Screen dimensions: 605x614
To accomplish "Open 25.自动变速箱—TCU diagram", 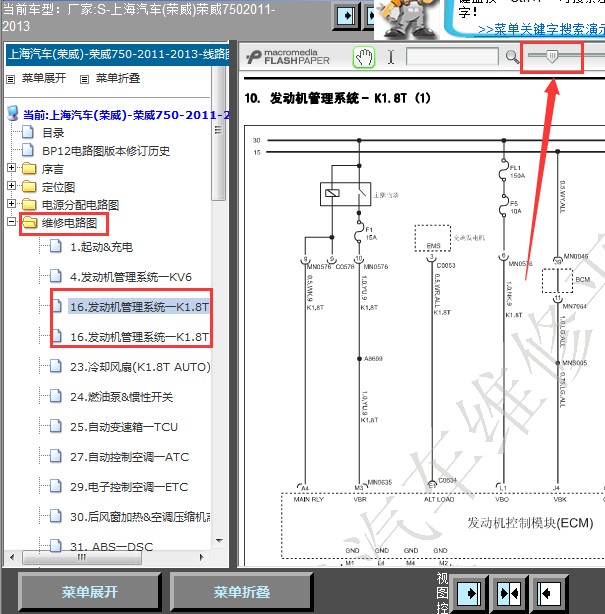I will (124, 427).
